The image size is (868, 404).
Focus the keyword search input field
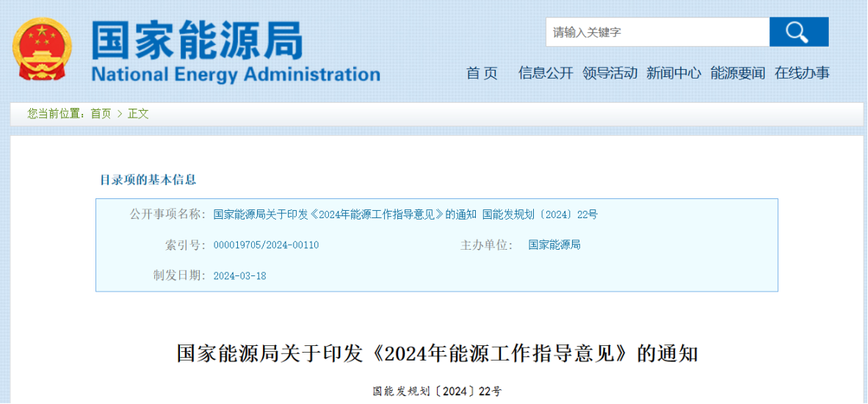658,32
